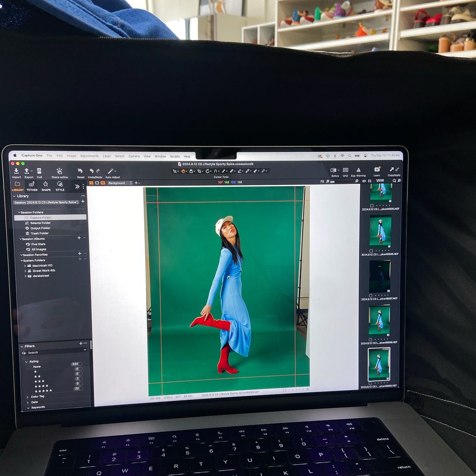This screenshot has width=476, height=476.
Task: Switch viewer to multi-view grid mode
Action: 91,183
